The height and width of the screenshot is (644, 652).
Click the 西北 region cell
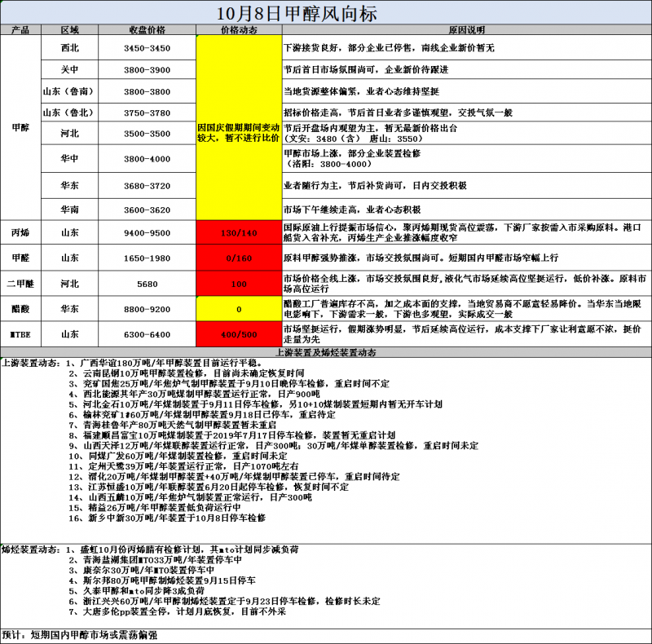coord(69,48)
